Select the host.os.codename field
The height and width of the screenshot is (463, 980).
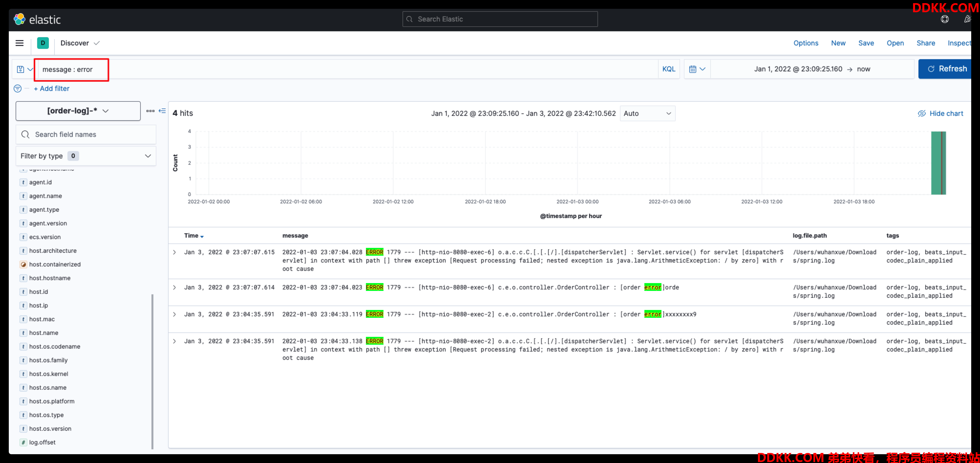click(x=55, y=346)
